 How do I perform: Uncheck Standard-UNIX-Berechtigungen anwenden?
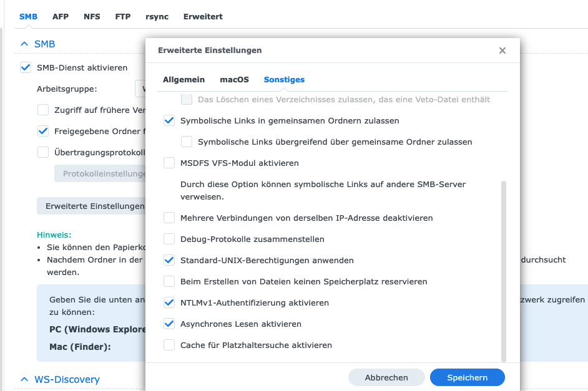[169, 261]
